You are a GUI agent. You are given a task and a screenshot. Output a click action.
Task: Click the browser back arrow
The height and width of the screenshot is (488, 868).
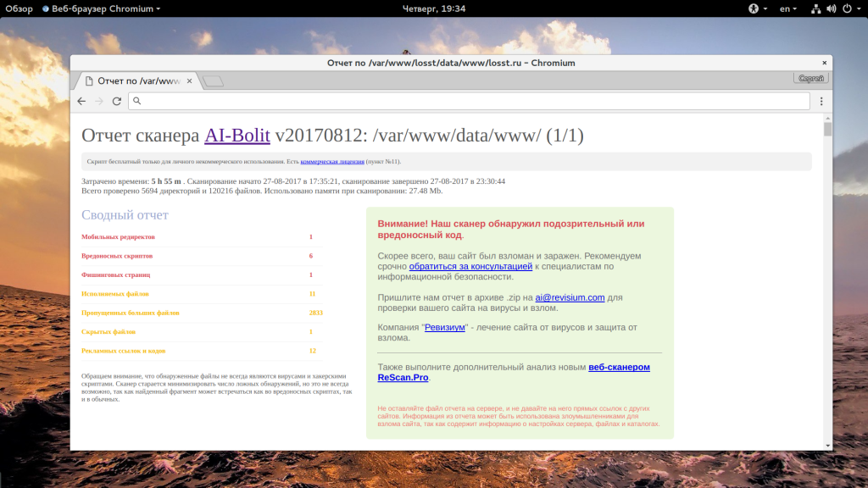[81, 101]
